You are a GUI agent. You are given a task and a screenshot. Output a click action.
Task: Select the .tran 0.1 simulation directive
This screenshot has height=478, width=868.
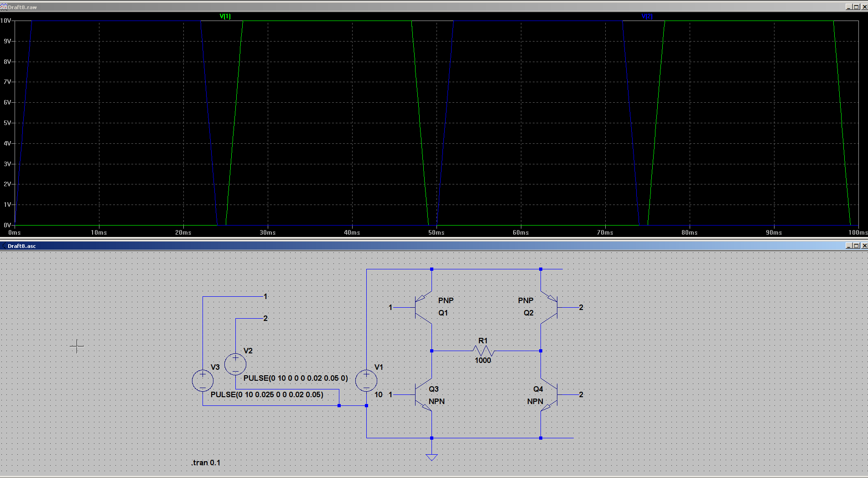206,462
